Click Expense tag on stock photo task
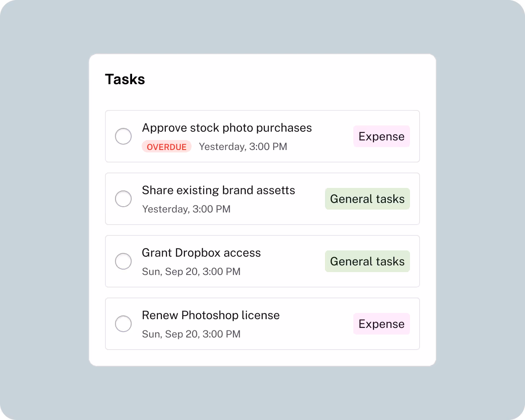Image resolution: width=525 pixels, height=420 pixels. [381, 136]
